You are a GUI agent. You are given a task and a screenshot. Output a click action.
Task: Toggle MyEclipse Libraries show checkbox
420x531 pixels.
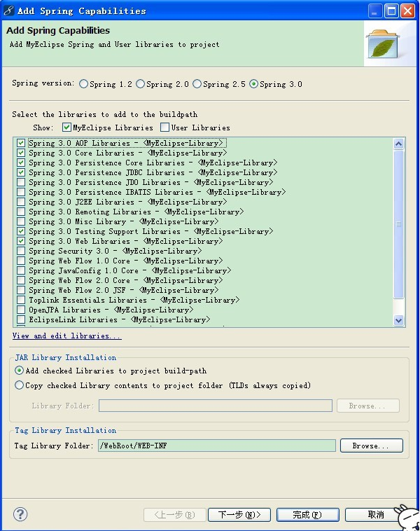pyautogui.click(x=66, y=127)
